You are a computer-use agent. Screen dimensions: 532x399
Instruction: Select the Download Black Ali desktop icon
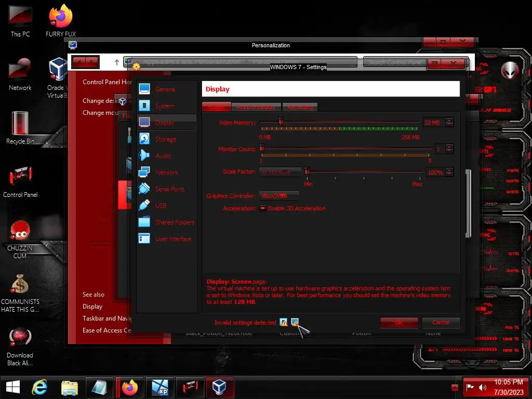click(x=20, y=347)
